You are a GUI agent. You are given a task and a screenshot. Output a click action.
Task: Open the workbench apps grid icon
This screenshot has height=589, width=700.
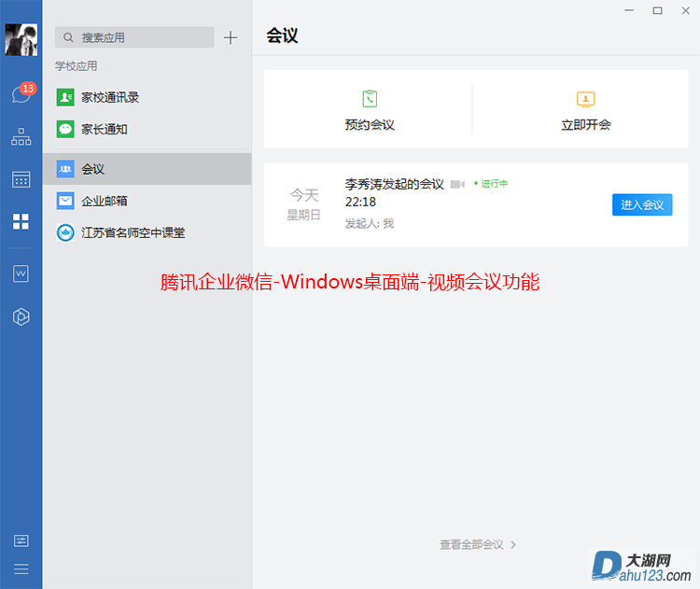(21, 221)
